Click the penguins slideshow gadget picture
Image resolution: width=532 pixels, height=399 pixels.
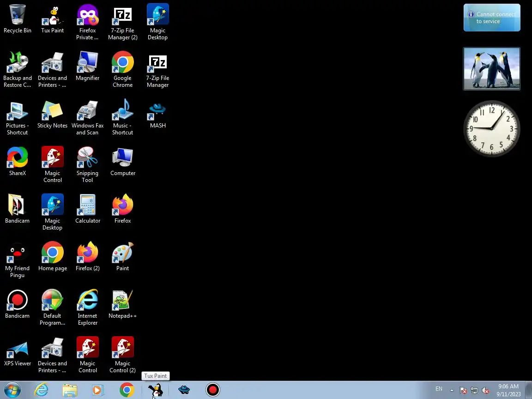(x=492, y=69)
